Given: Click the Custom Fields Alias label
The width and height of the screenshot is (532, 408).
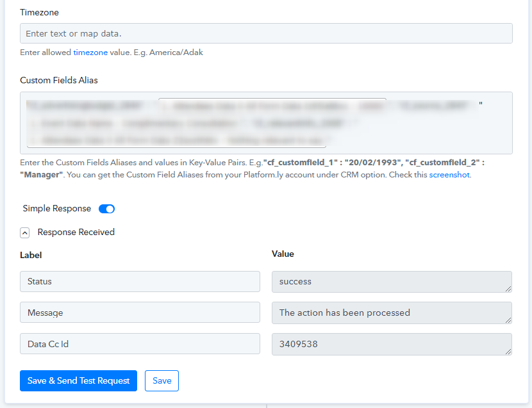Looking at the screenshot, I should (59, 80).
